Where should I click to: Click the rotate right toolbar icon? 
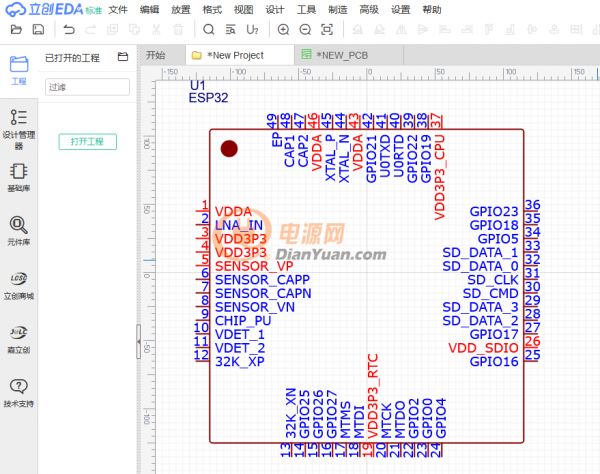pos(379,29)
